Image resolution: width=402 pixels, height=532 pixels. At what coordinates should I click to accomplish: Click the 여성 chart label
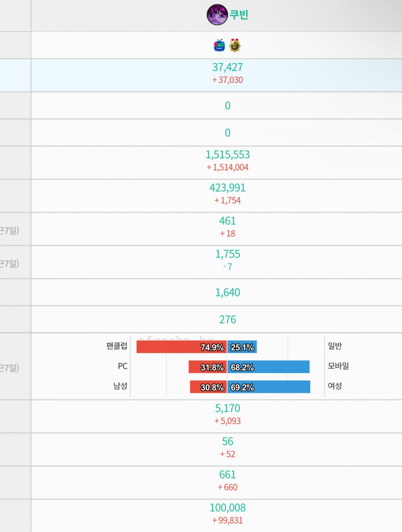(x=335, y=386)
